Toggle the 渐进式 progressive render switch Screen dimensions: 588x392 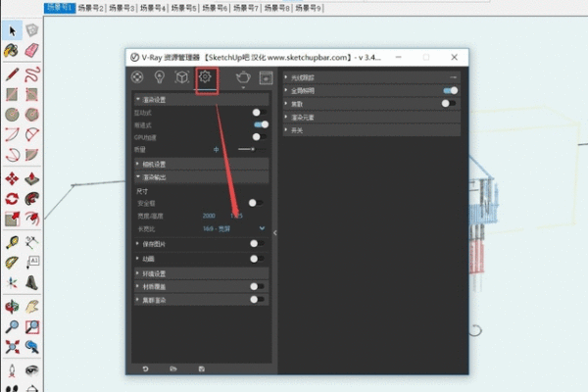coord(260,125)
